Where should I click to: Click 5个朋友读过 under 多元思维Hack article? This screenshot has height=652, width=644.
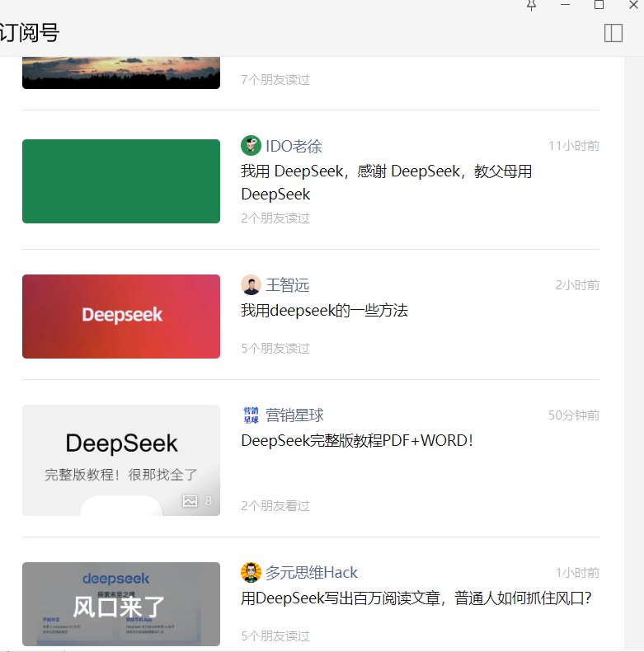click(275, 636)
